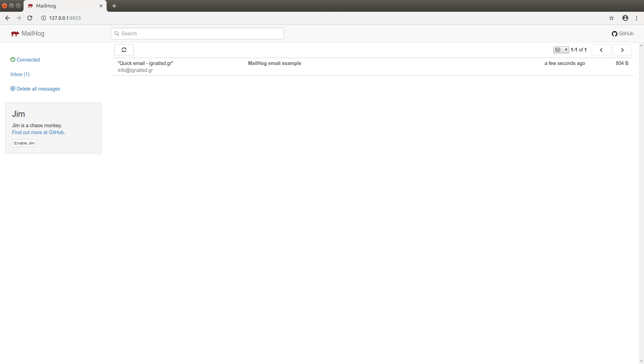This screenshot has height=364, width=644.
Task: Click the search magnifier icon
Action: [x=117, y=34]
